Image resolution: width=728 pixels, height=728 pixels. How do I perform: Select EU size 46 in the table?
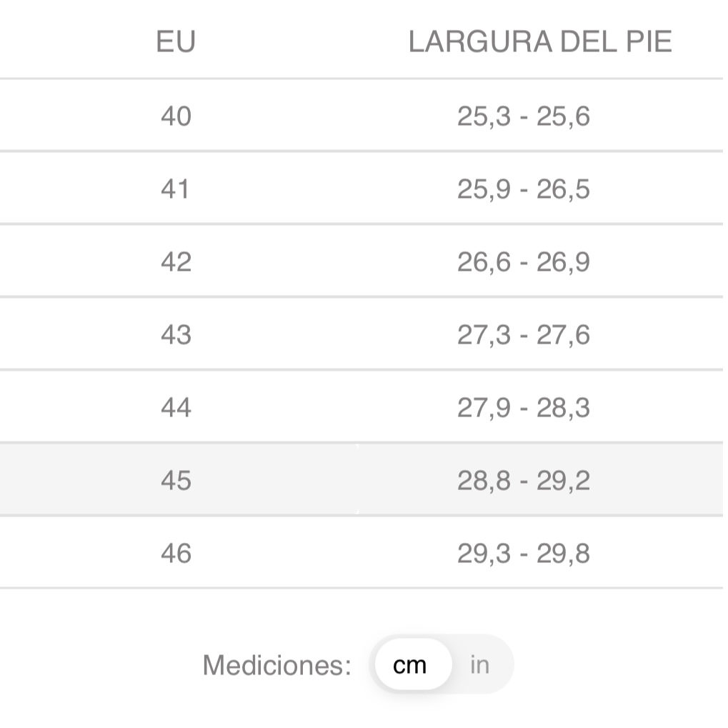pos(176,554)
